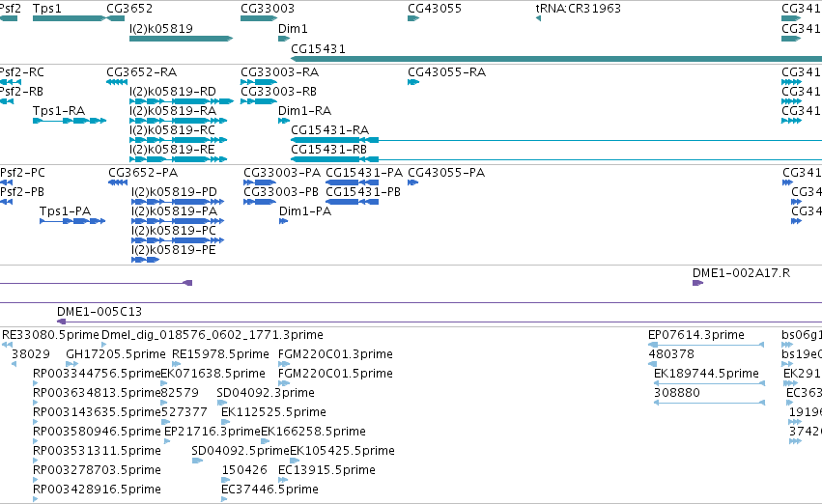Click the long CG15431 gene bar
The height and width of the screenshot is (504, 822).
(556, 59)
